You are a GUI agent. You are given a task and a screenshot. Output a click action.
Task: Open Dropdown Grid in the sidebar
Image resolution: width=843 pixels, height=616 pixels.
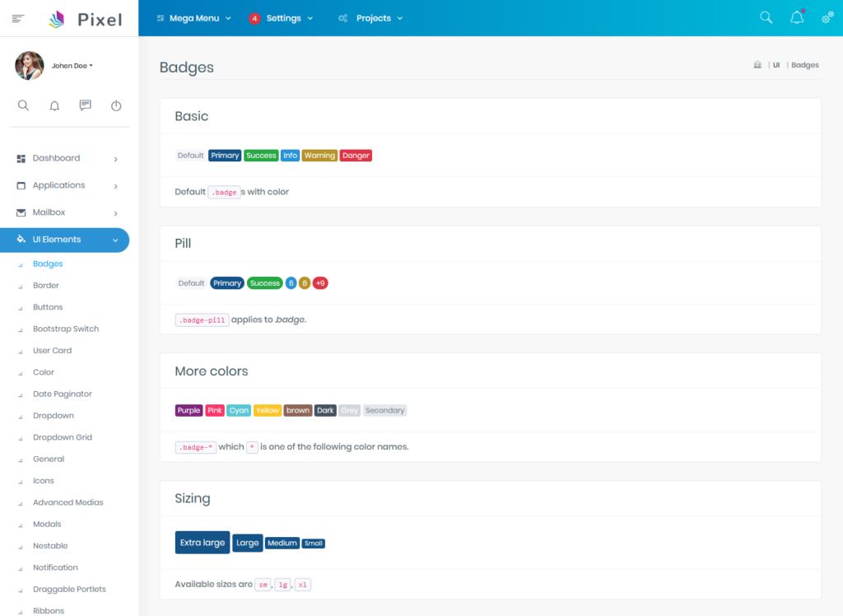pyautogui.click(x=63, y=437)
